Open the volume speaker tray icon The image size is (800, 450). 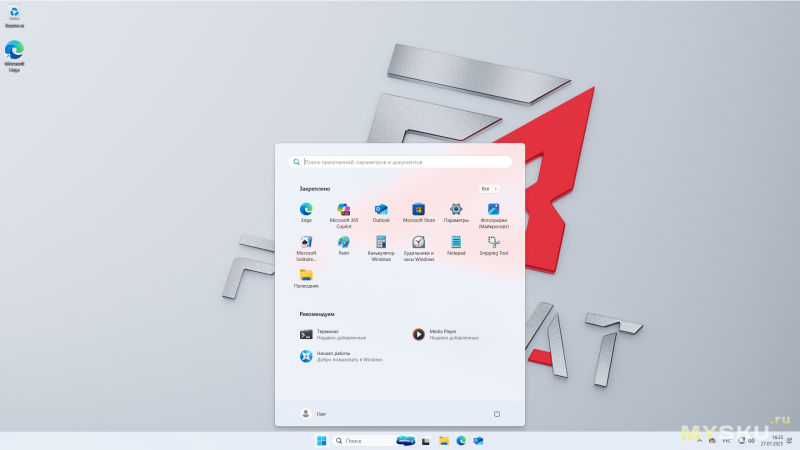(751, 440)
